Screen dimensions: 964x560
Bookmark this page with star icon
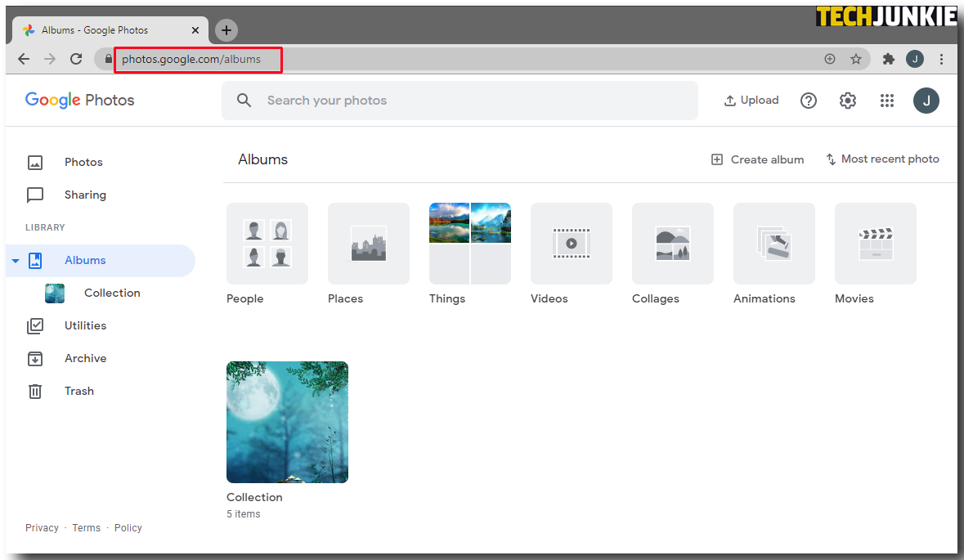coord(856,59)
